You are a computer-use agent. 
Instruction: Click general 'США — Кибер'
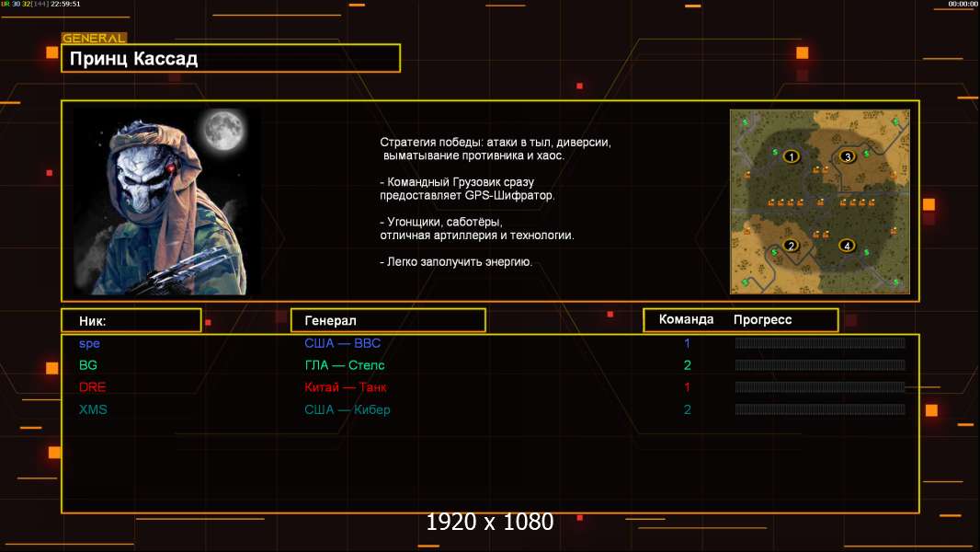(348, 409)
